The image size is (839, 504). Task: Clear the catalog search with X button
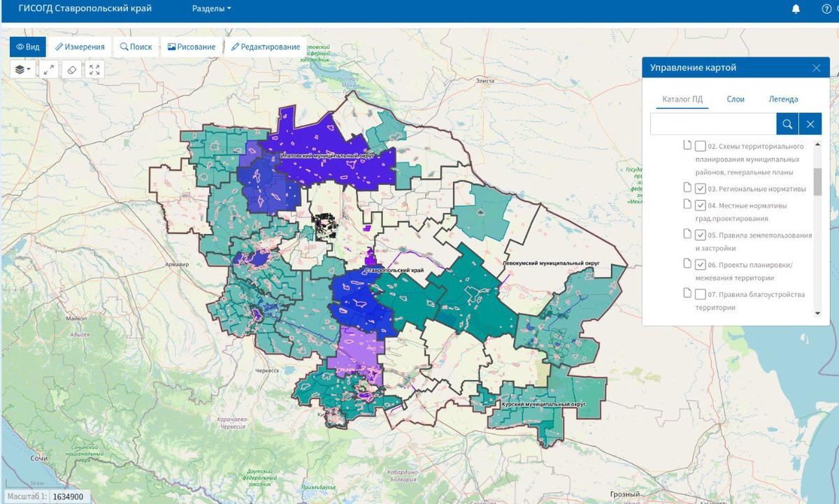810,124
